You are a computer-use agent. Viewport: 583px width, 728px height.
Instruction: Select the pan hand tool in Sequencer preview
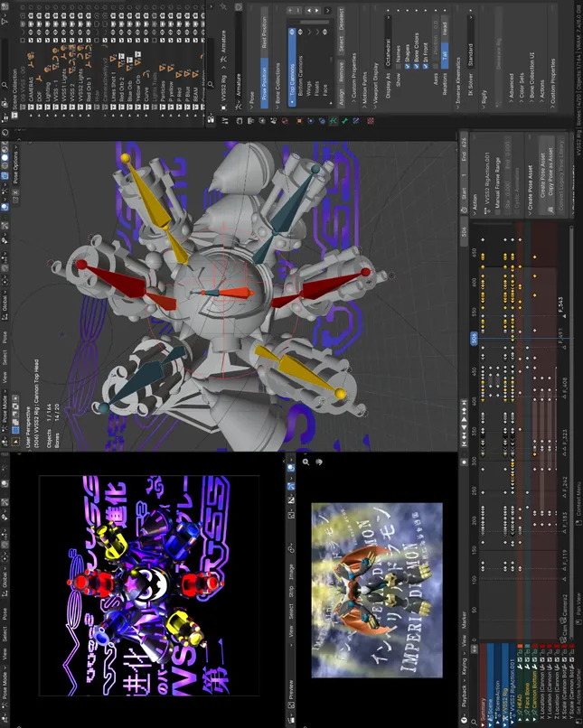(x=319, y=462)
